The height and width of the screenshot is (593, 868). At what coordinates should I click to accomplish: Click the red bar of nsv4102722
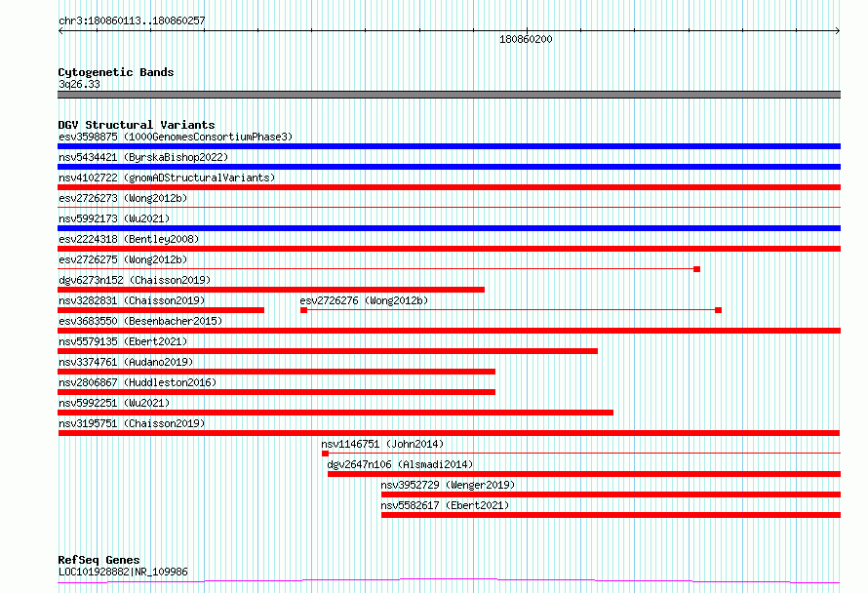click(449, 187)
